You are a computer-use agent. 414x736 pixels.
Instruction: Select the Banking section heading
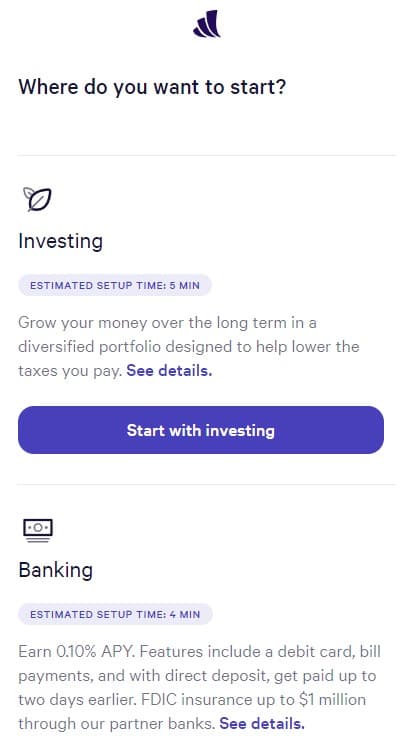point(55,570)
